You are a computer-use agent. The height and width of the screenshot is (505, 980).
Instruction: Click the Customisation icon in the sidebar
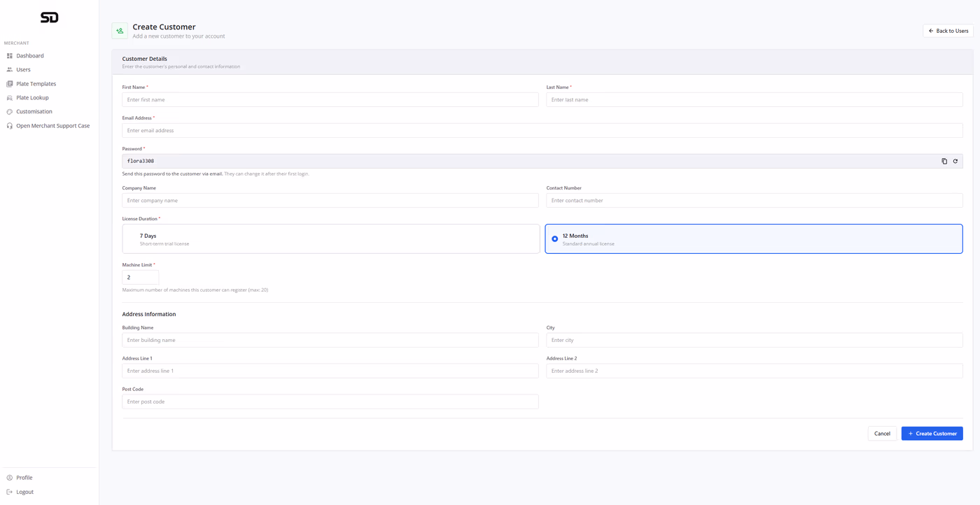click(8, 111)
